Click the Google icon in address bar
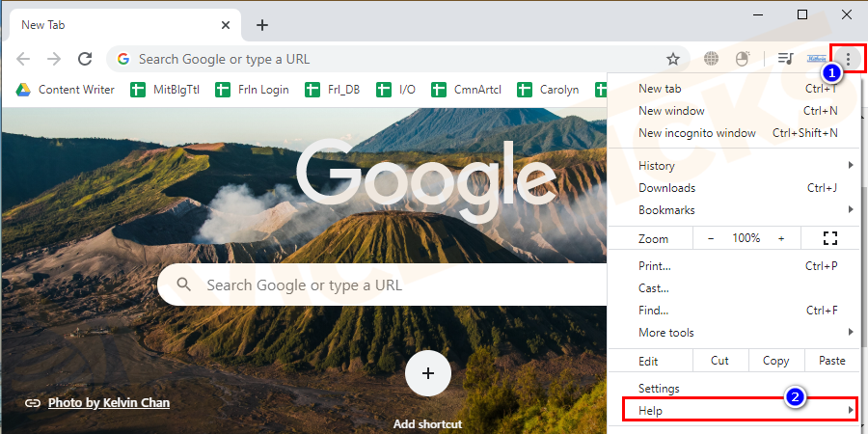This screenshot has width=868, height=434. click(x=122, y=59)
